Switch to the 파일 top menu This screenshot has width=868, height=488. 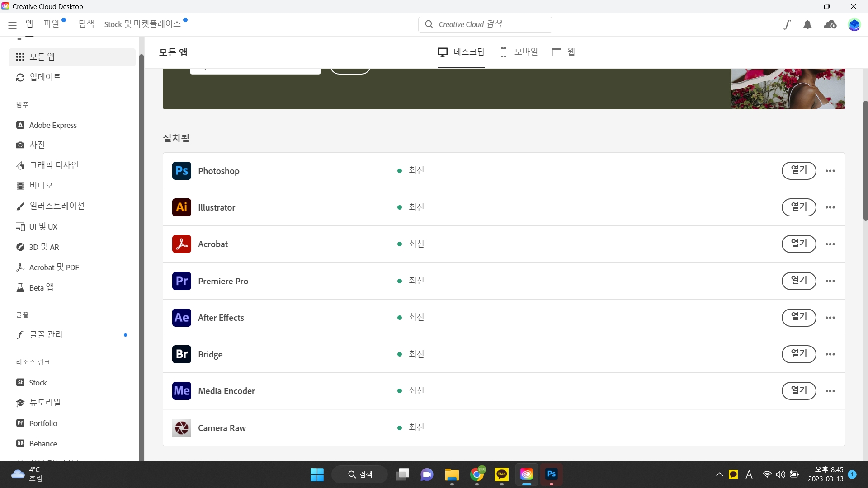tap(52, 24)
